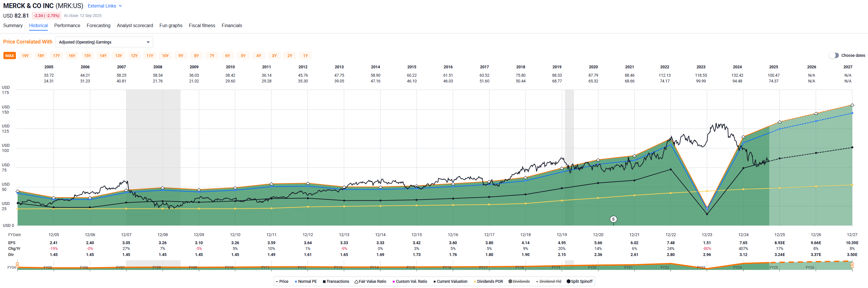868x288 pixels.
Task: Open the Fiscal fitness tab
Action: (x=202, y=26)
